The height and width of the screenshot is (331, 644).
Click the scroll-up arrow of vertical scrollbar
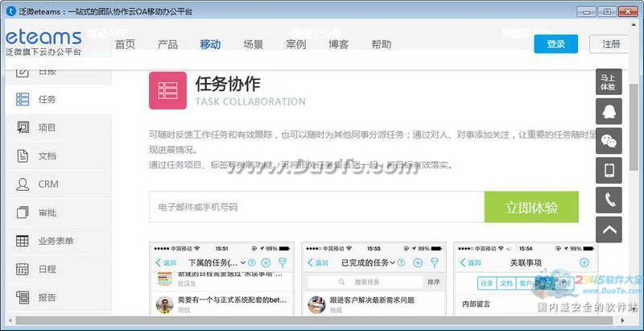click(634, 24)
